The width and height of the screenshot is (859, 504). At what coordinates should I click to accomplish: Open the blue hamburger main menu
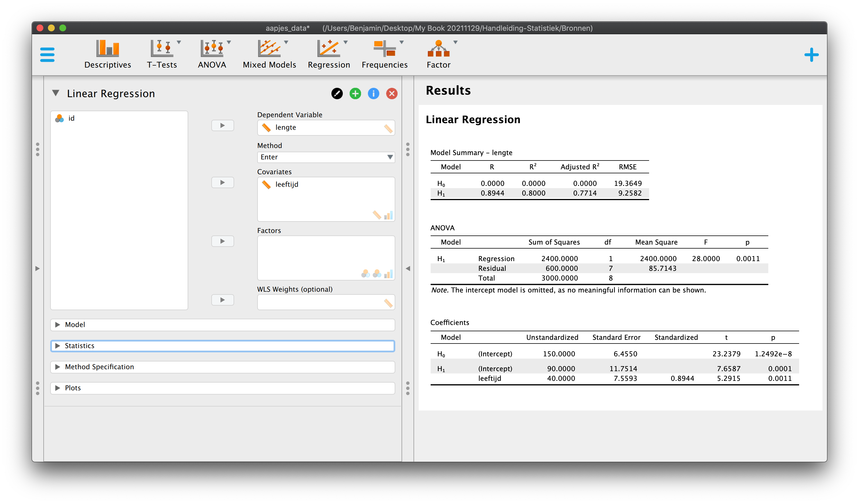click(x=47, y=55)
